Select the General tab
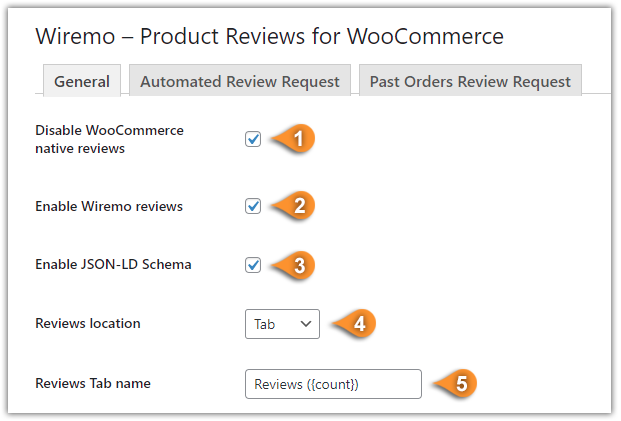Image resolution: width=621 pixels, height=421 pixels. [82, 81]
